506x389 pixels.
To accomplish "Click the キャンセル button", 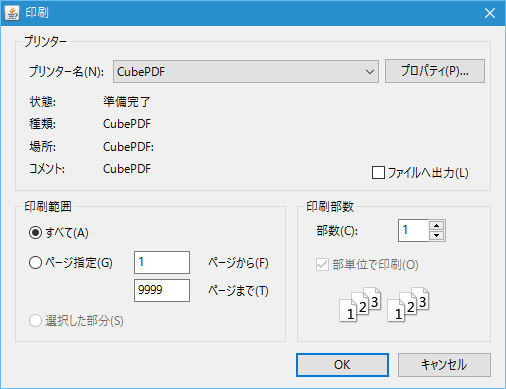I will coord(444,365).
